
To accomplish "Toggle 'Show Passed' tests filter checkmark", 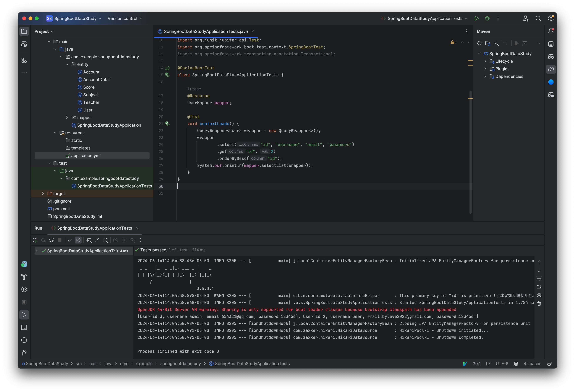I will click(70, 240).
